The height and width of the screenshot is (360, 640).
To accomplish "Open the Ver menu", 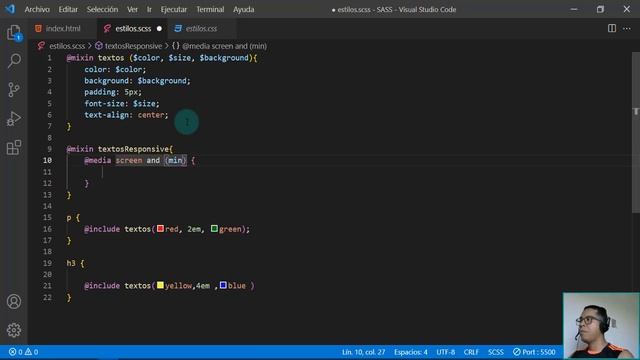I will [132, 9].
